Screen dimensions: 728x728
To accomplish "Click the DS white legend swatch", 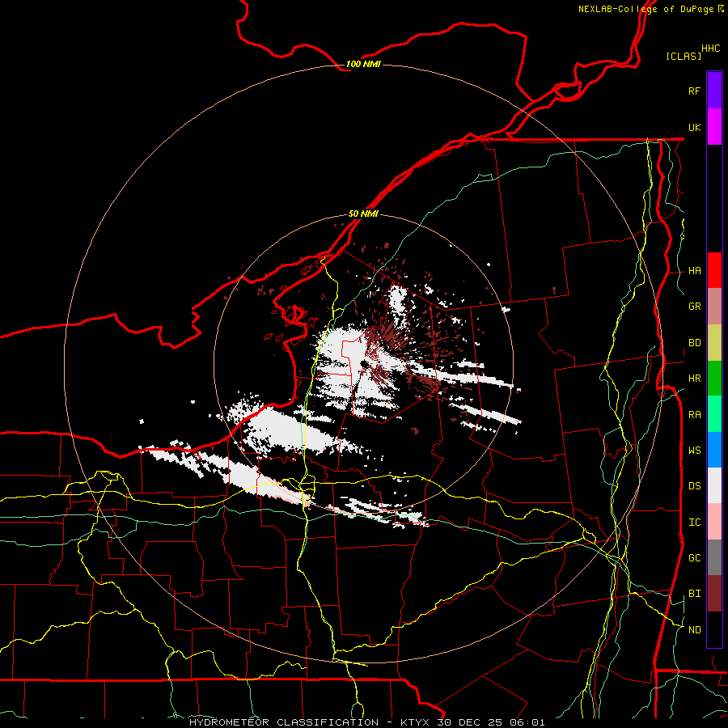I will 714,485.
